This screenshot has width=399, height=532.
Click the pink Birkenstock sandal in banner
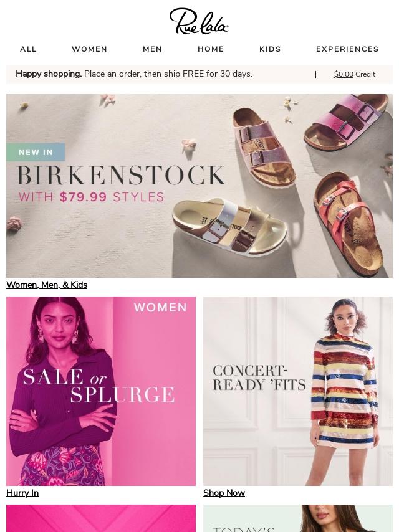tap(347, 121)
